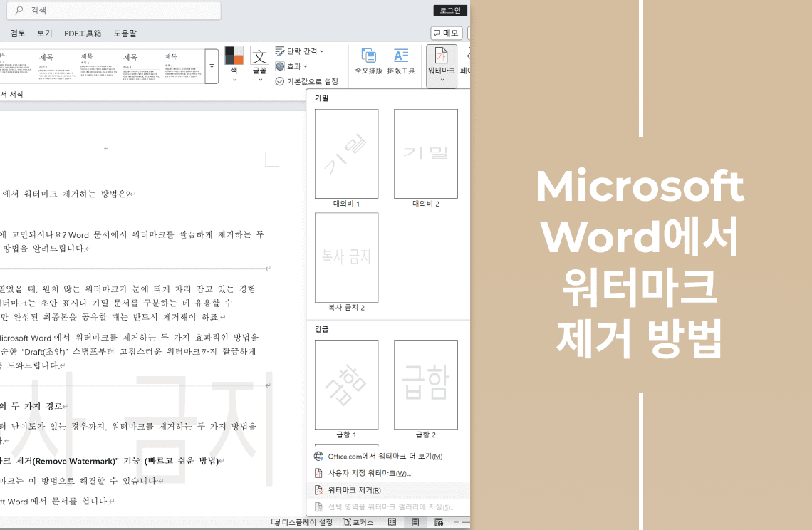The width and height of the screenshot is (812, 530).
Task: Open the 도움말 help tab
Action: click(125, 33)
